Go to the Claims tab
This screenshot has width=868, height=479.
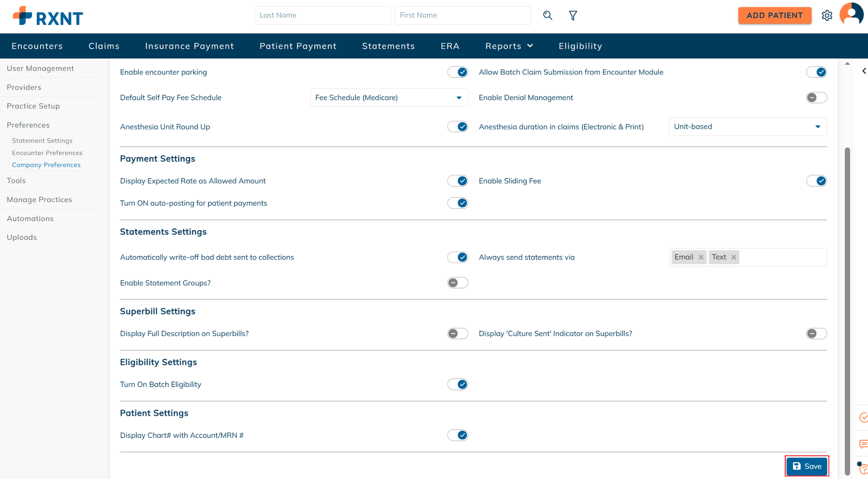point(104,46)
